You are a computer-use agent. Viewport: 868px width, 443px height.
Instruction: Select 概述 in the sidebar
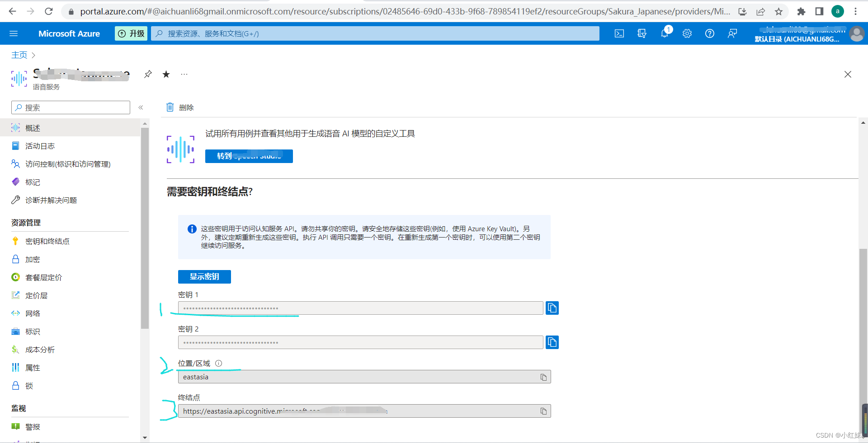32,128
